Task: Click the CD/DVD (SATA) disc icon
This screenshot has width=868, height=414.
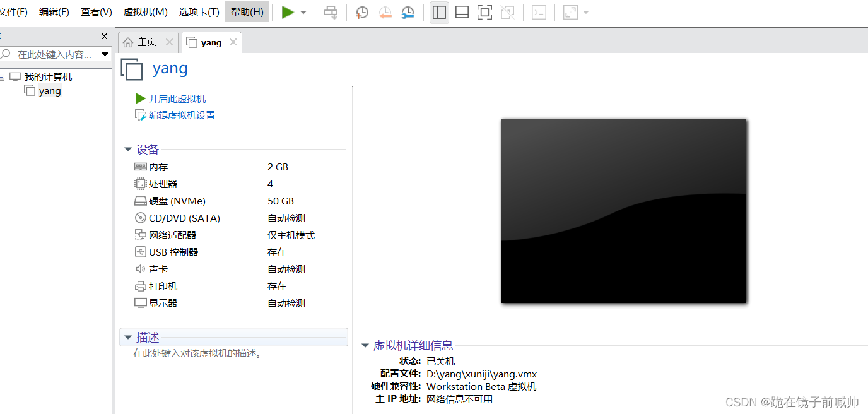Action: tap(141, 218)
